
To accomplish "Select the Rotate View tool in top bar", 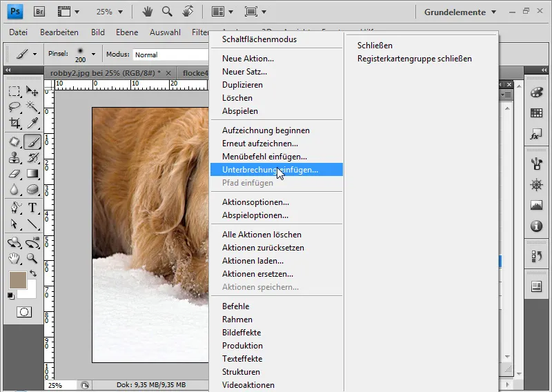I will tap(188, 12).
